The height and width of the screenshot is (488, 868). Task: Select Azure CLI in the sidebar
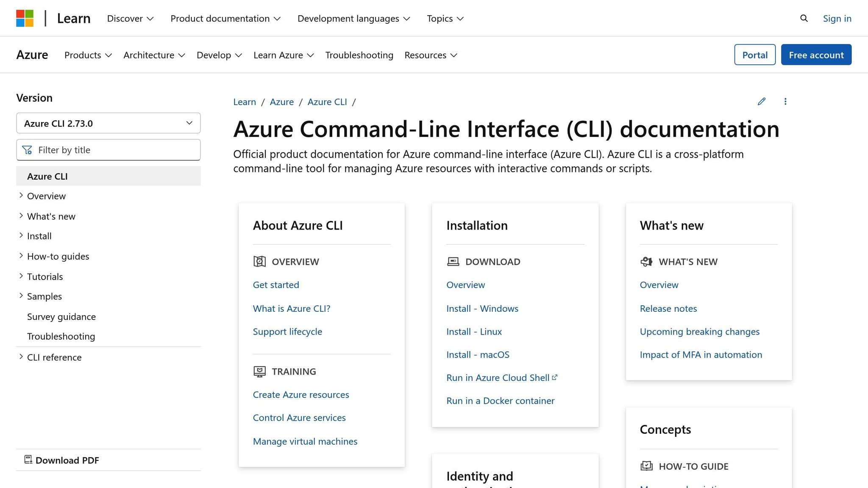[108, 176]
